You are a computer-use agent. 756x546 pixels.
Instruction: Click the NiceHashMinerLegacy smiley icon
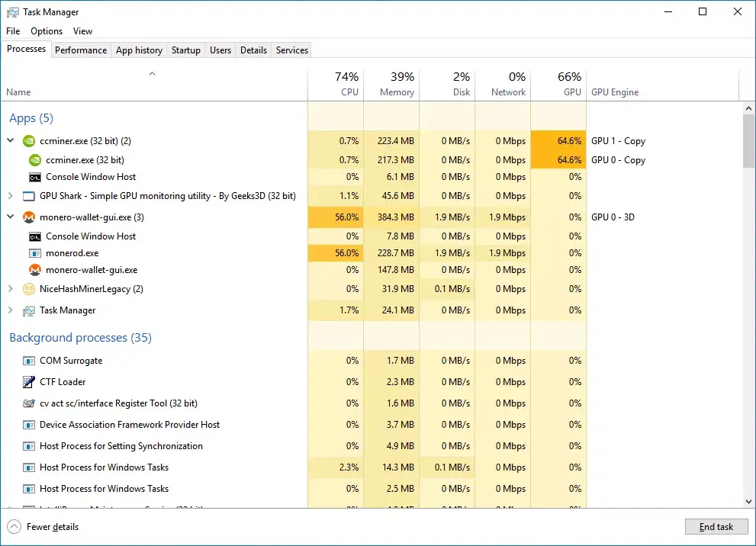pyautogui.click(x=29, y=289)
